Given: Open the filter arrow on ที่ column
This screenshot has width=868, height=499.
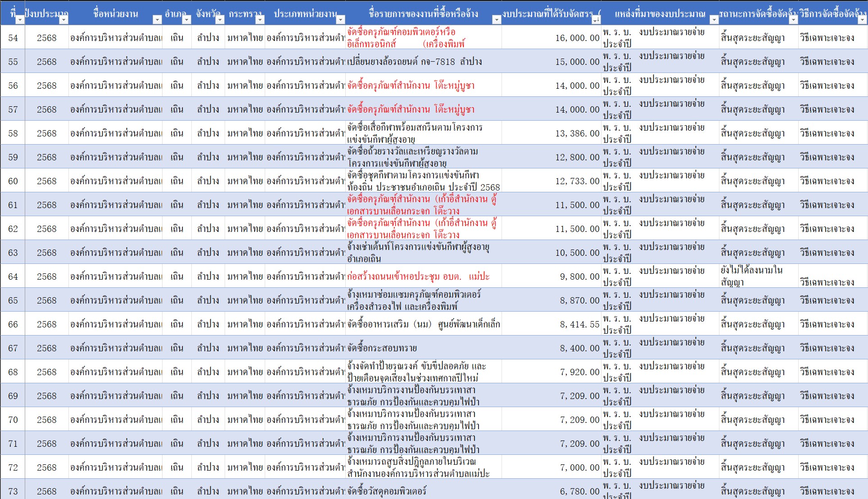Looking at the screenshot, I should coord(19,20).
